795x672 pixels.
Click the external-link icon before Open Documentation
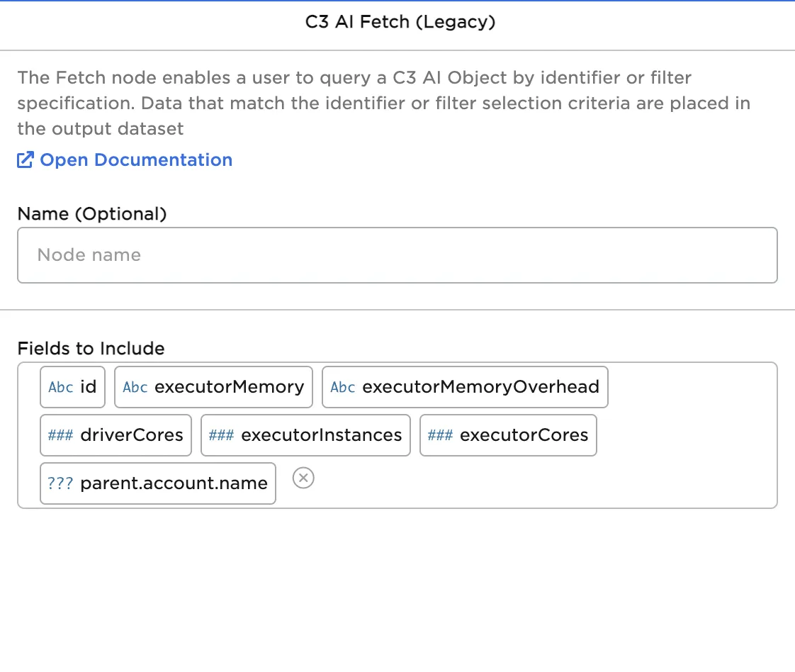pos(26,160)
